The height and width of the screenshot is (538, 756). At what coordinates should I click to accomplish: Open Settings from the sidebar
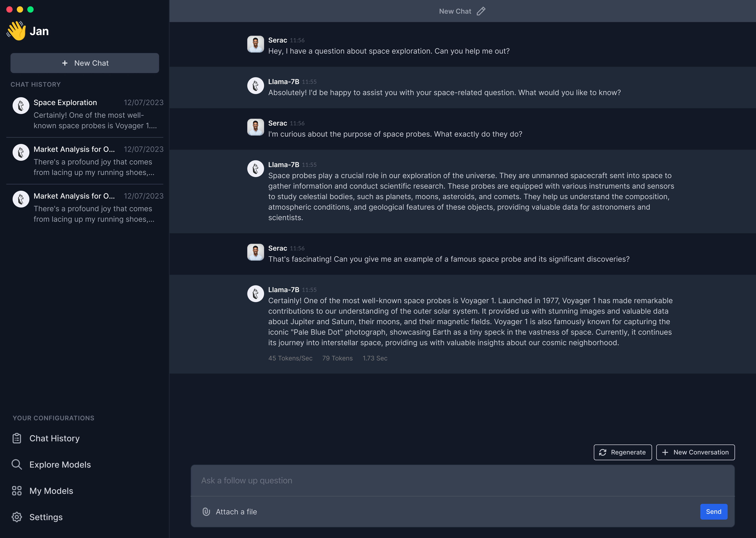[x=46, y=517]
